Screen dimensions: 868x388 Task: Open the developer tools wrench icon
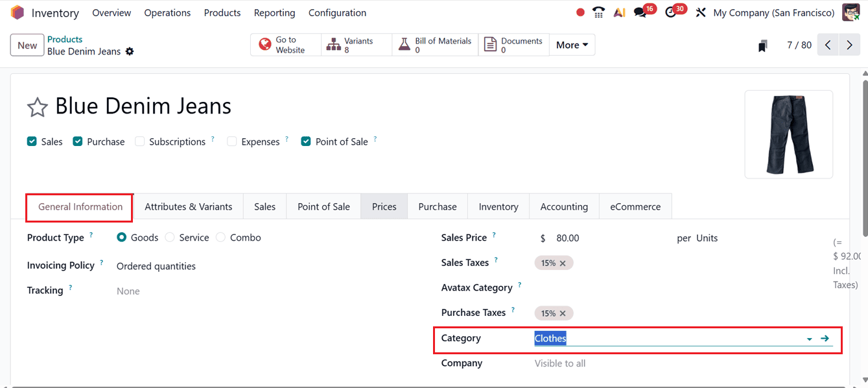point(701,12)
